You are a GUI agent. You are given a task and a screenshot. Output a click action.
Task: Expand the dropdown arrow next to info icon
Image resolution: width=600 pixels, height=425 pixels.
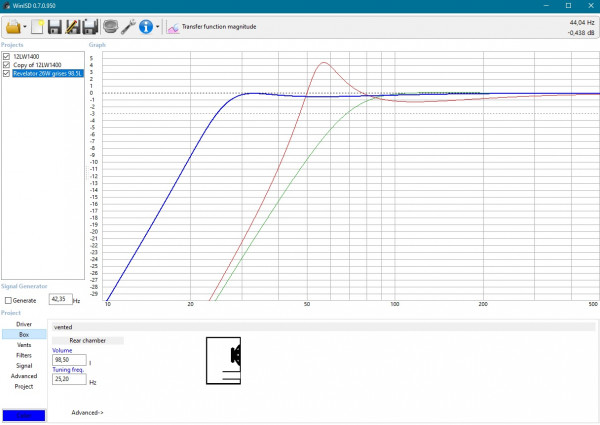click(x=158, y=27)
